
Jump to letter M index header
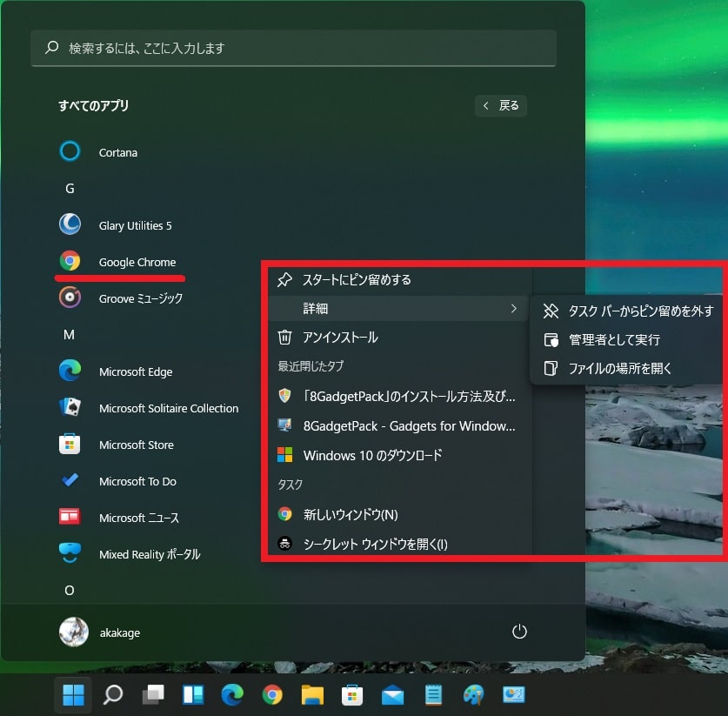coord(70,335)
